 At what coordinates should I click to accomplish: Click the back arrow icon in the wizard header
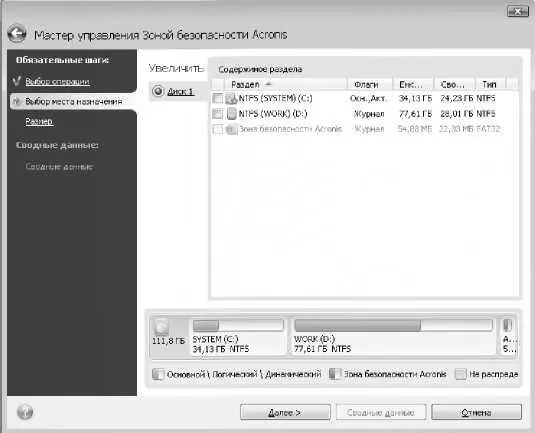click(17, 33)
